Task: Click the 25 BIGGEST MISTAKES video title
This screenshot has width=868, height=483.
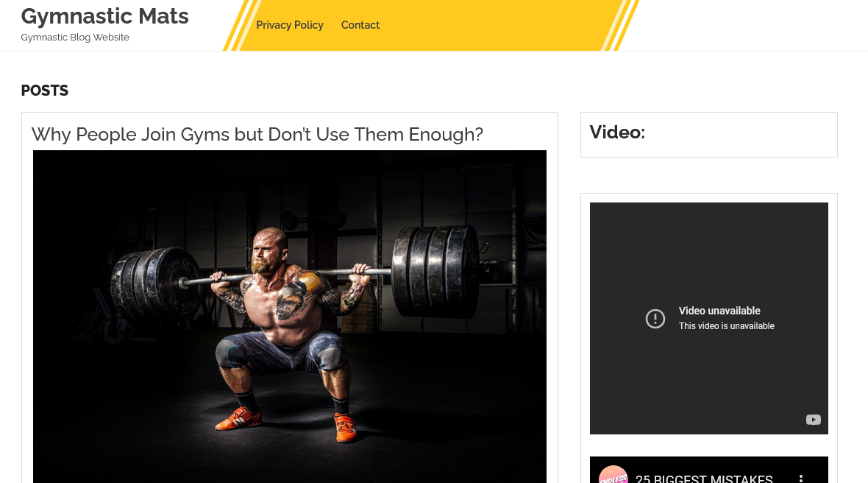Action: (x=703, y=479)
